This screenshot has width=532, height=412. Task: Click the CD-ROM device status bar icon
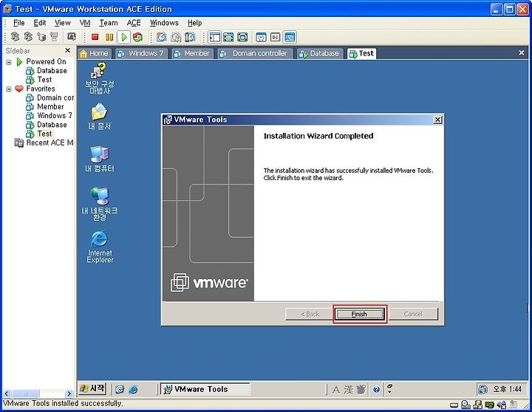465,405
